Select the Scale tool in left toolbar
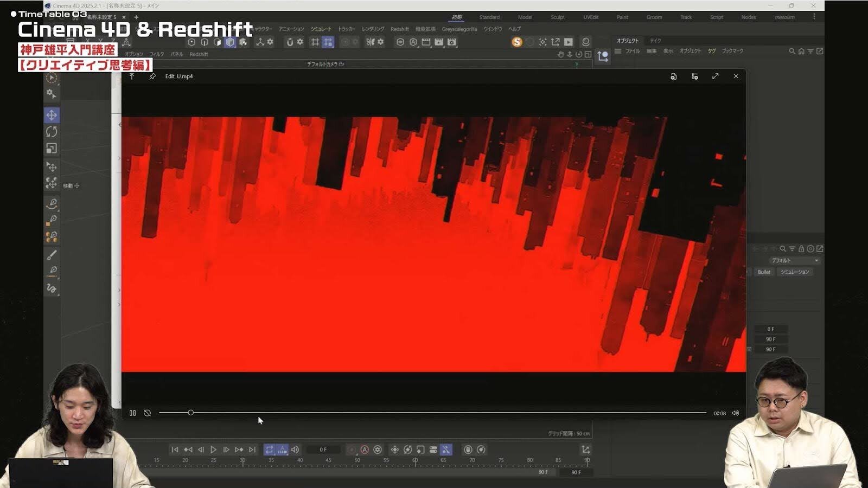 point(52,149)
